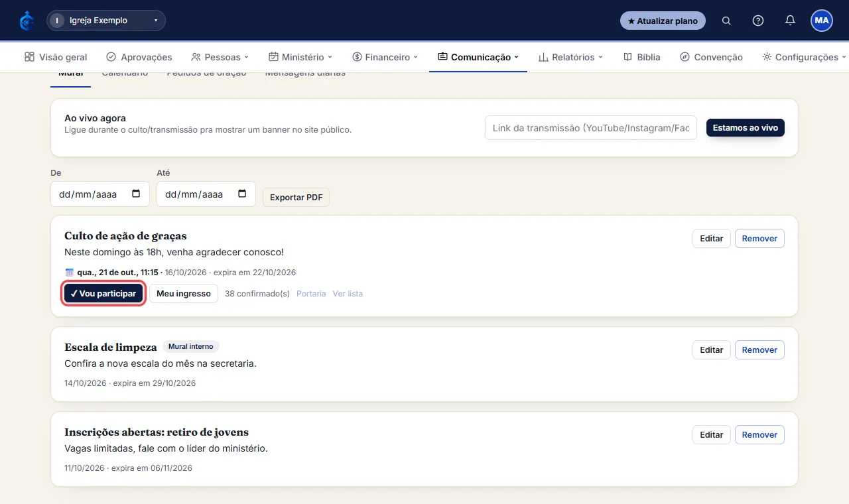This screenshot has height=504, width=849.
Task: Expand the Pessoas menu dropdown
Action: point(220,57)
